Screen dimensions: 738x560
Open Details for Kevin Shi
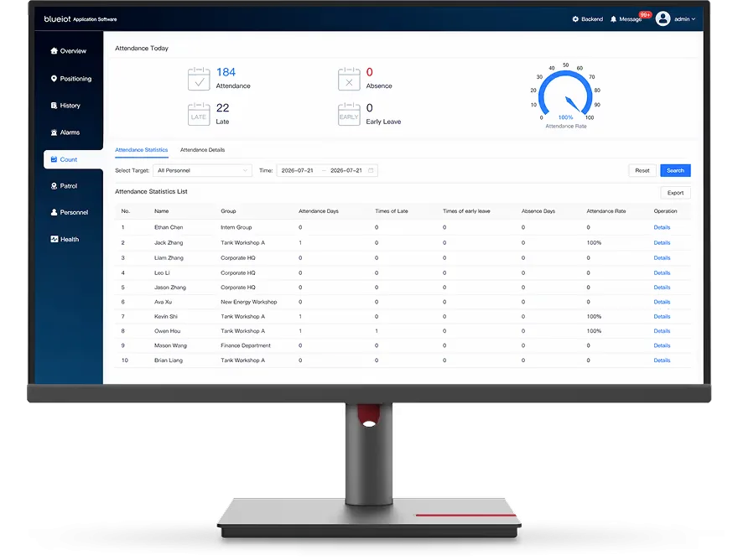(662, 316)
